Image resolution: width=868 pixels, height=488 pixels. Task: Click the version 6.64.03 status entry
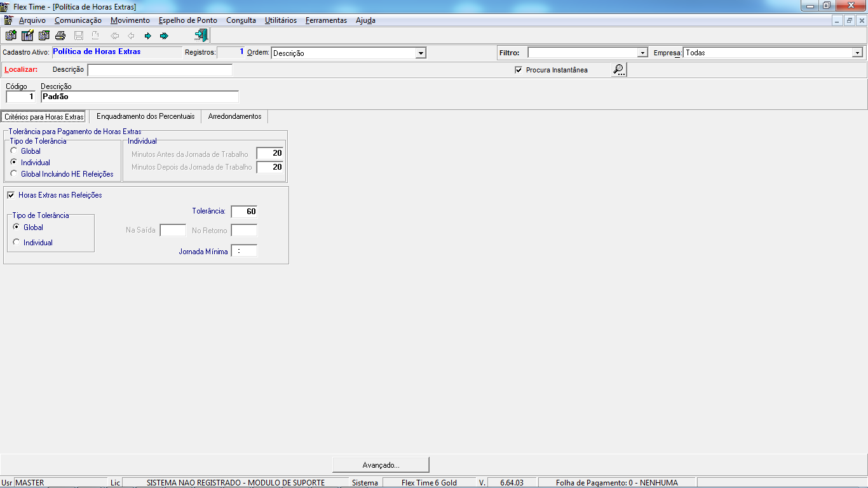(x=512, y=483)
